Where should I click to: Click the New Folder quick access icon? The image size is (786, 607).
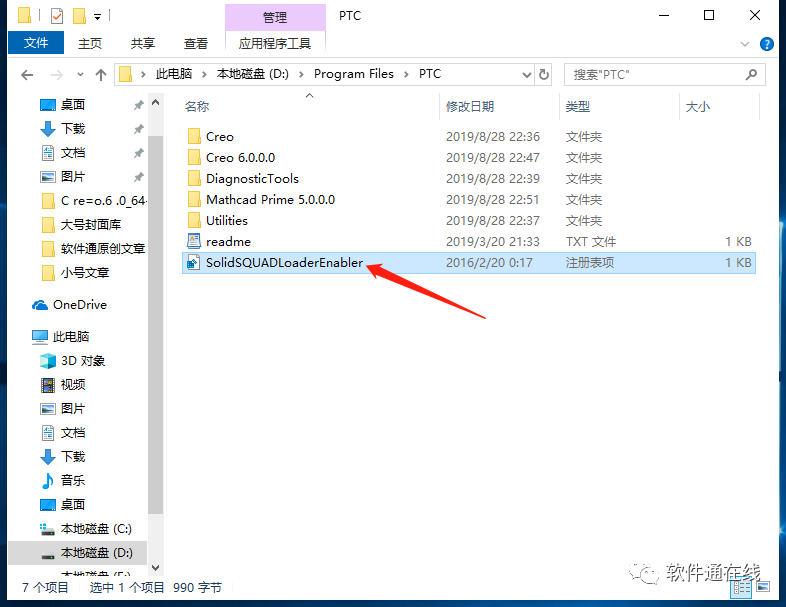point(79,17)
